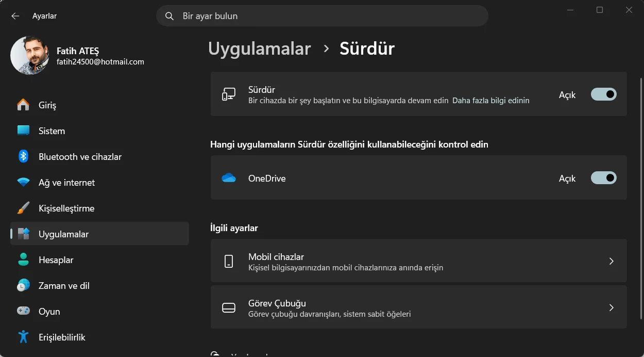Click the OneDrive cloud icon
This screenshot has width=644, height=357.
click(229, 178)
